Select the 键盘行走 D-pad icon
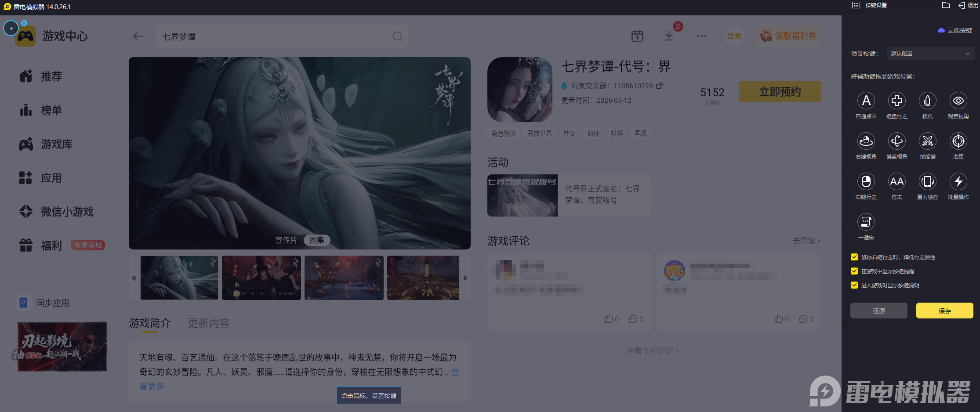 click(897, 101)
